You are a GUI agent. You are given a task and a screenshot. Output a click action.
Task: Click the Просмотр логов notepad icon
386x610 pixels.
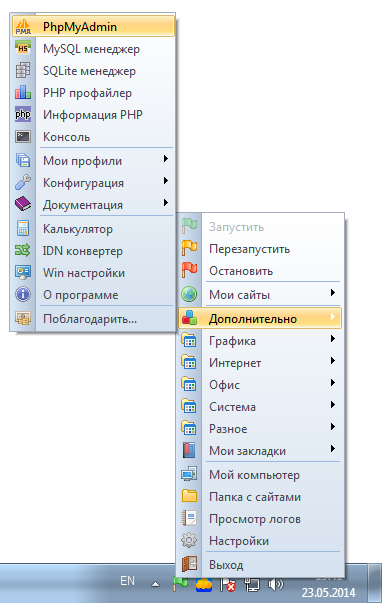pos(189,518)
